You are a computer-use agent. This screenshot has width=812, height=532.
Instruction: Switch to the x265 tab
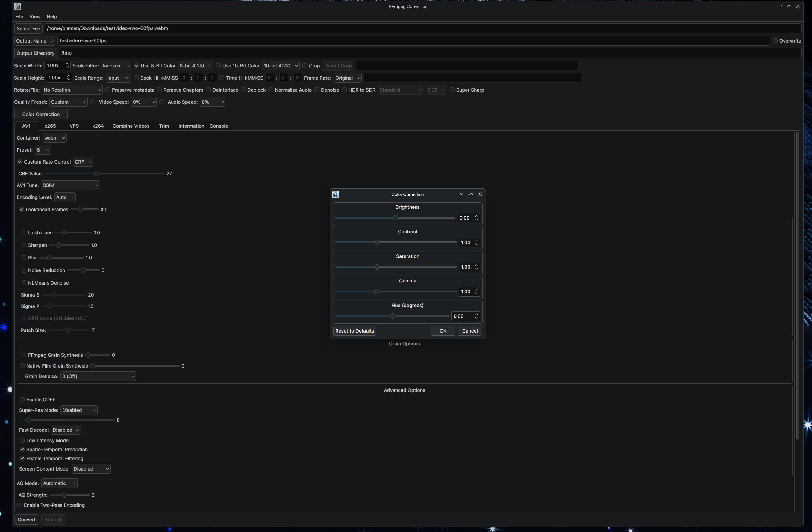click(x=50, y=126)
